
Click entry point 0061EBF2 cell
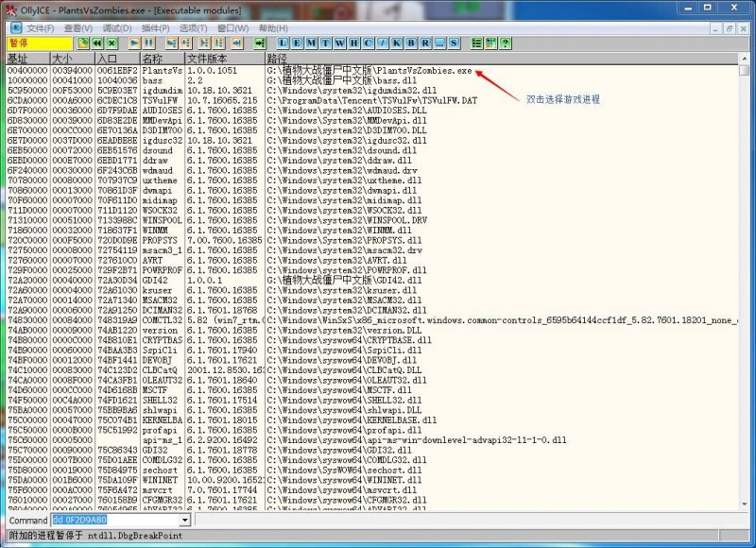(x=117, y=70)
